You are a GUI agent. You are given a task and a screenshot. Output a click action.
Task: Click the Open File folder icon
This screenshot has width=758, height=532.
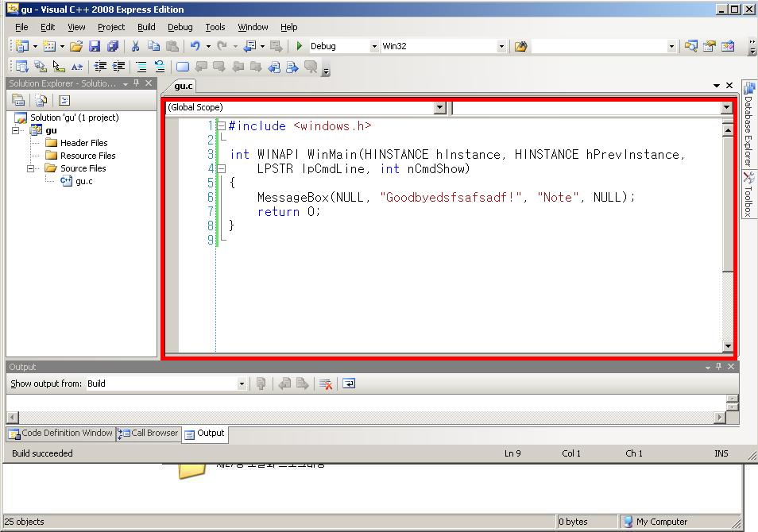click(x=76, y=46)
